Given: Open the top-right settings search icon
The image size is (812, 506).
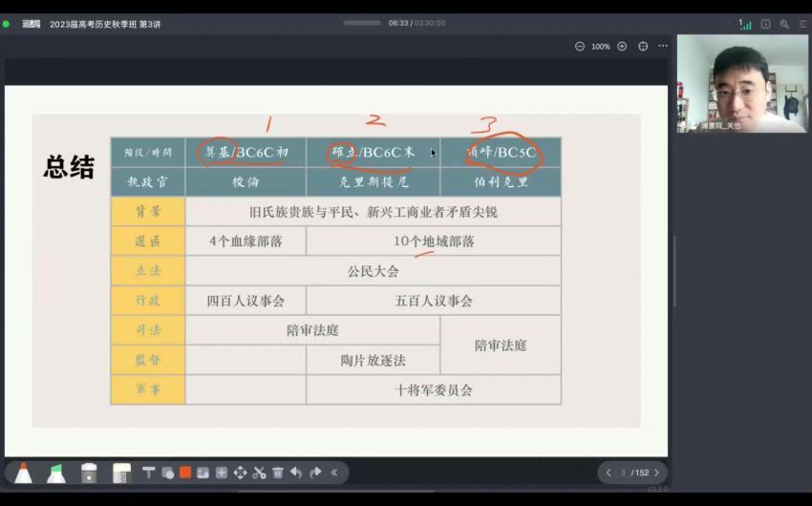Looking at the screenshot, I should coord(784,24).
